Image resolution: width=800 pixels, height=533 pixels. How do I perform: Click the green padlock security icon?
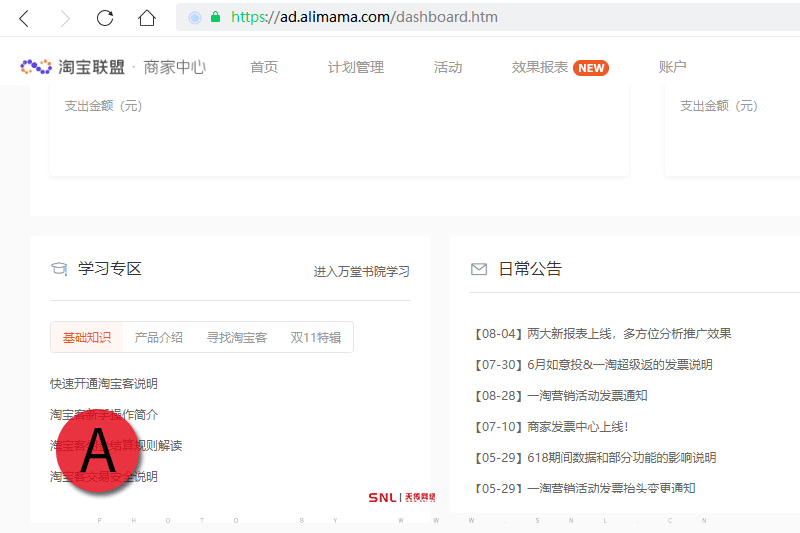coord(215,17)
